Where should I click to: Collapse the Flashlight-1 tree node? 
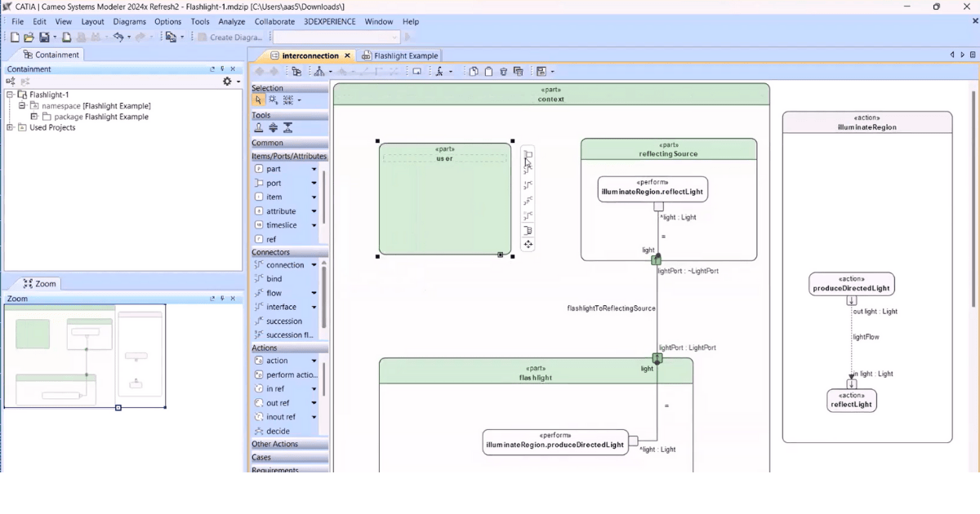point(10,95)
